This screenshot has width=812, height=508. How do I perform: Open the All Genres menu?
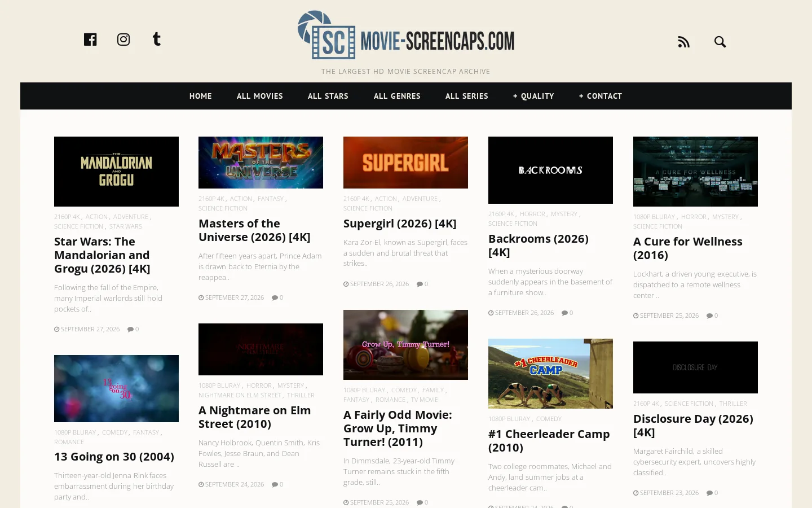point(397,96)
